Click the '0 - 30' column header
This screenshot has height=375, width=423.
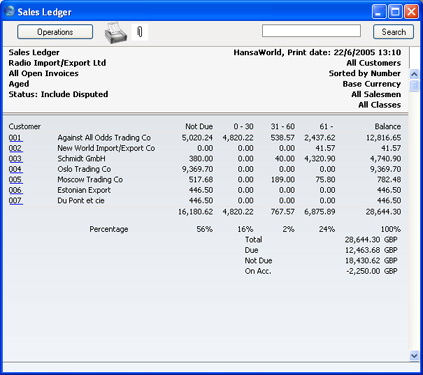pos(243,127)
